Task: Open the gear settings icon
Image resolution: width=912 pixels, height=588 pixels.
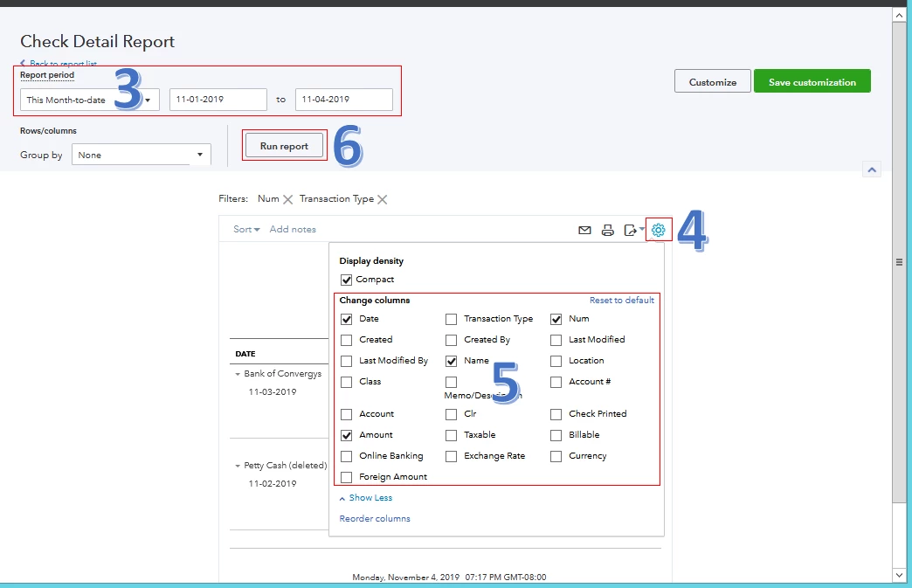Action: point(659,230)
